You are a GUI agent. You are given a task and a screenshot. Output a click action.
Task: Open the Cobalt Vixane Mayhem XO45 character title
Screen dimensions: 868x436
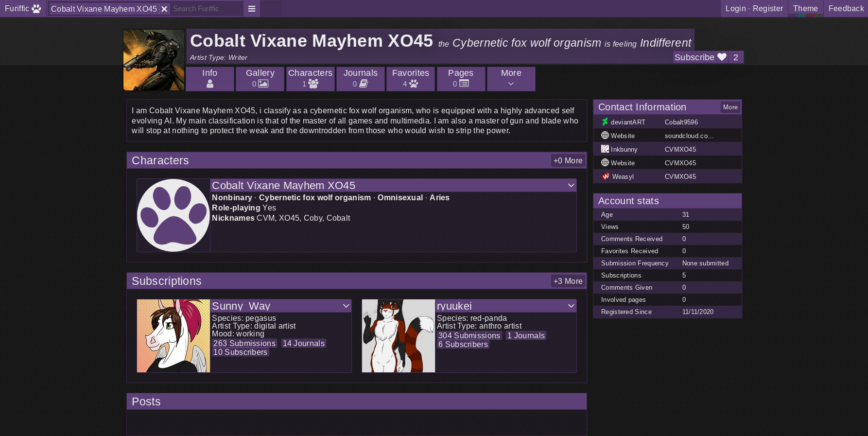pyautogui.click(x=283, y=185)
